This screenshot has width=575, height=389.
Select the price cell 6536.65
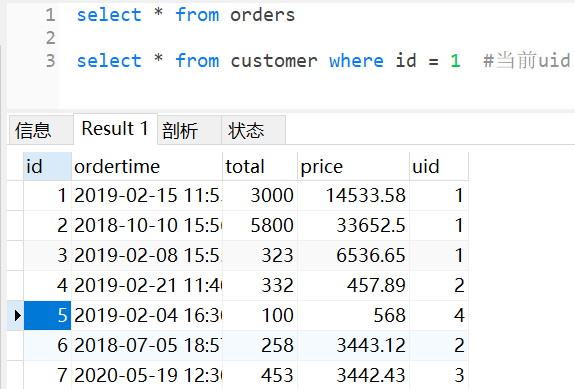click(353, 255)
